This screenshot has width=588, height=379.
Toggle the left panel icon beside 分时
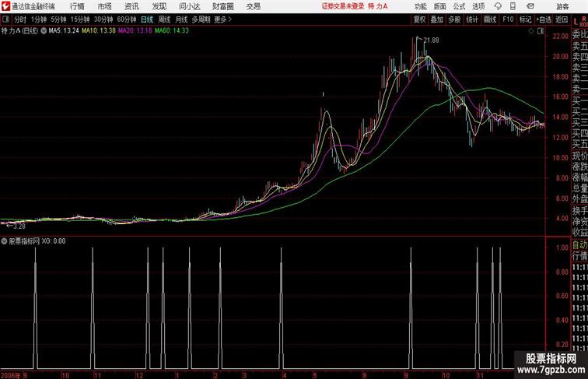tap(5, 19)
